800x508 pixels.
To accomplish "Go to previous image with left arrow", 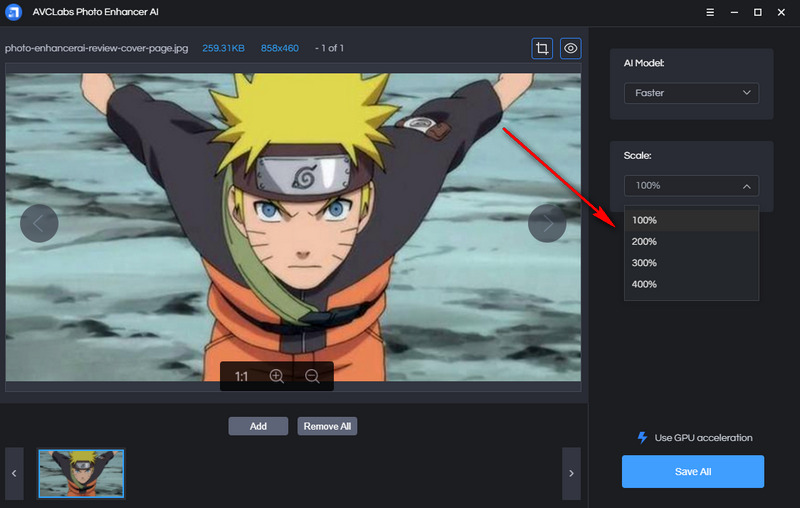I will [x=39, y=223].
